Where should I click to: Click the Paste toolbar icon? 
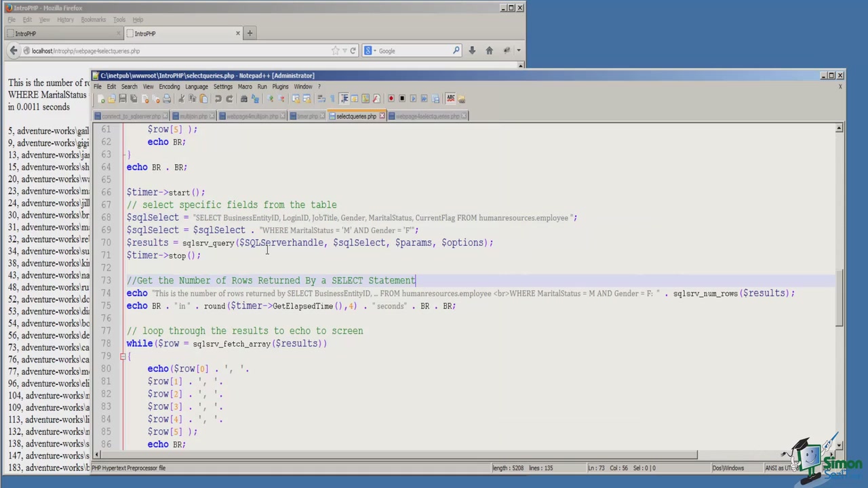tap(203, 99)
